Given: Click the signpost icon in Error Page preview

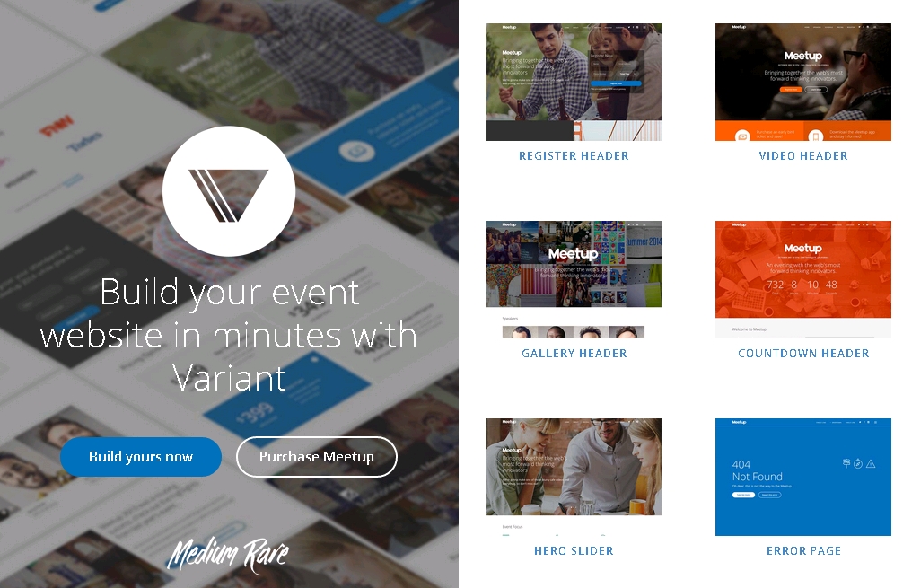Looking at the screenshot, I should 846,463.
